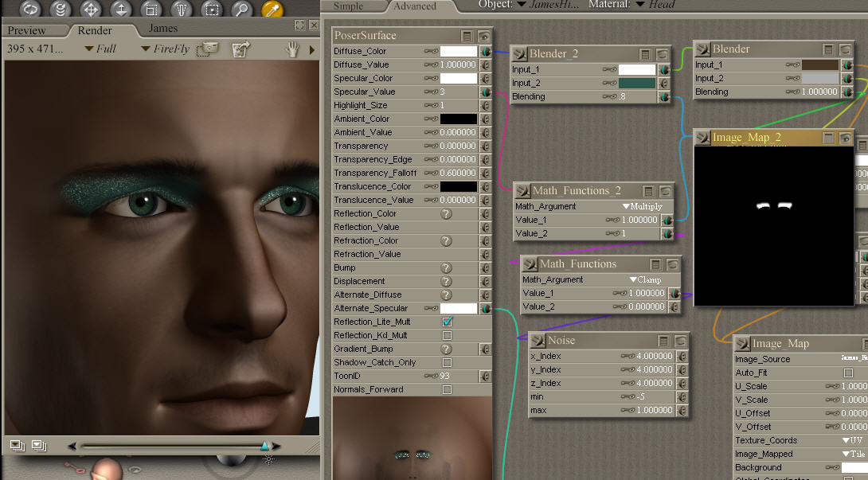Select the hand pan tool
Image resolution: width=868 pixels, height=480 pixels.
pos(293,49)
